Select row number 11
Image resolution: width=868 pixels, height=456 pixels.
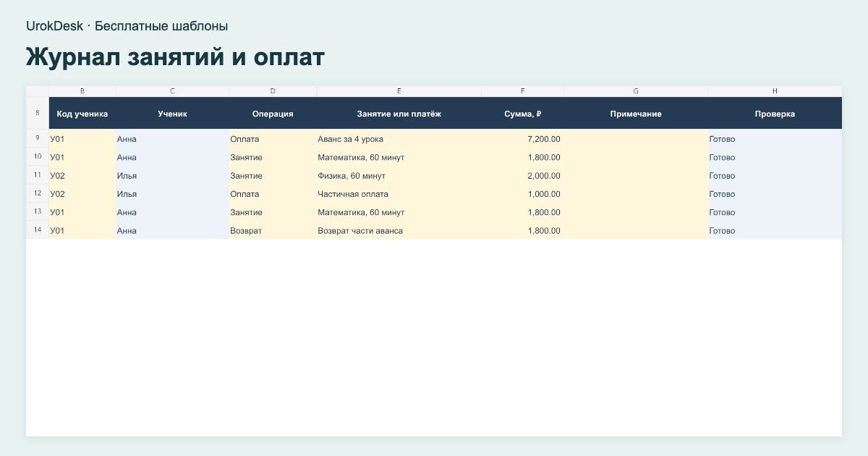[38, 175]
